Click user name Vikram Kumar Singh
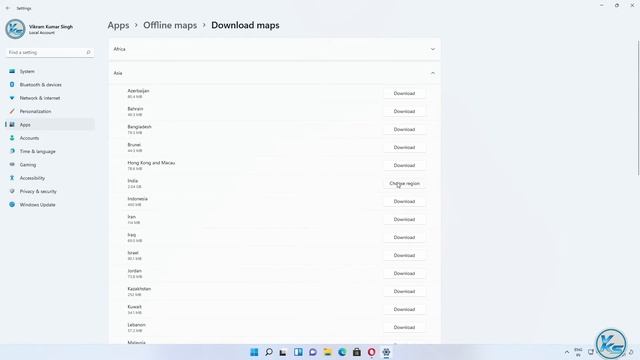This screenshot has width=640, height=360. (51, 27)
